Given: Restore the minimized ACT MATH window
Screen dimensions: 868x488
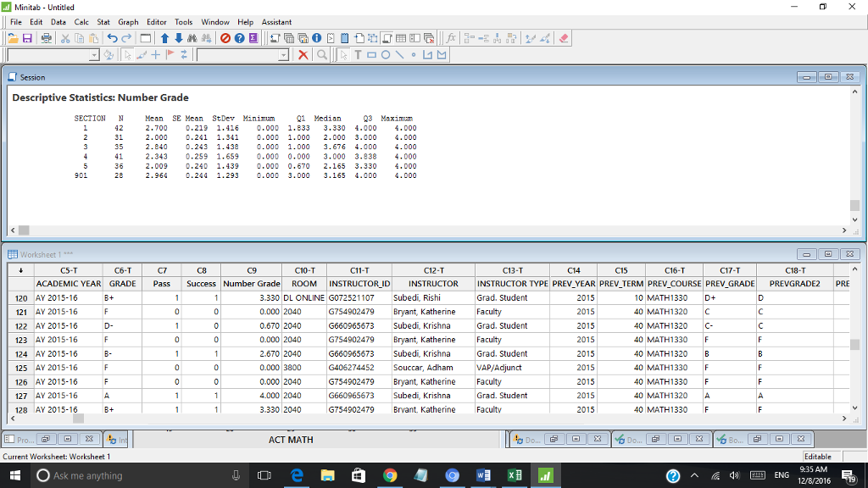Looking at the screenshot, I should pyautogui.click(x=291, y=440).
